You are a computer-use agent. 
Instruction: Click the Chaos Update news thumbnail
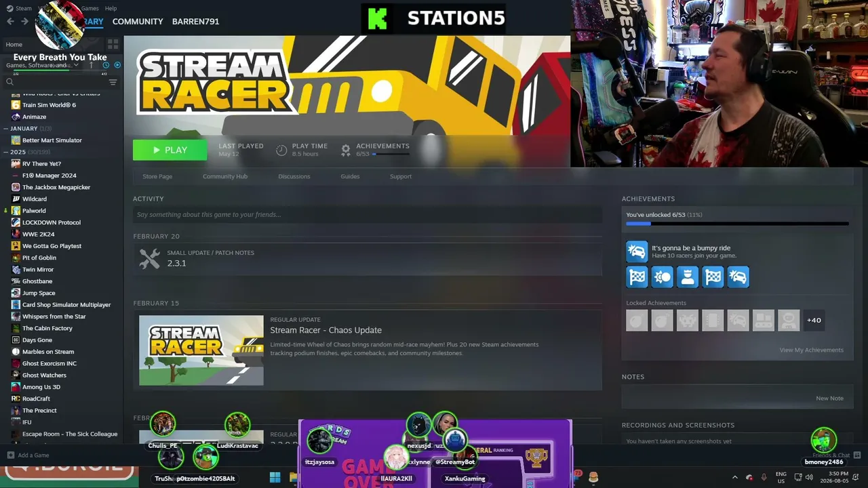(201, 350)
